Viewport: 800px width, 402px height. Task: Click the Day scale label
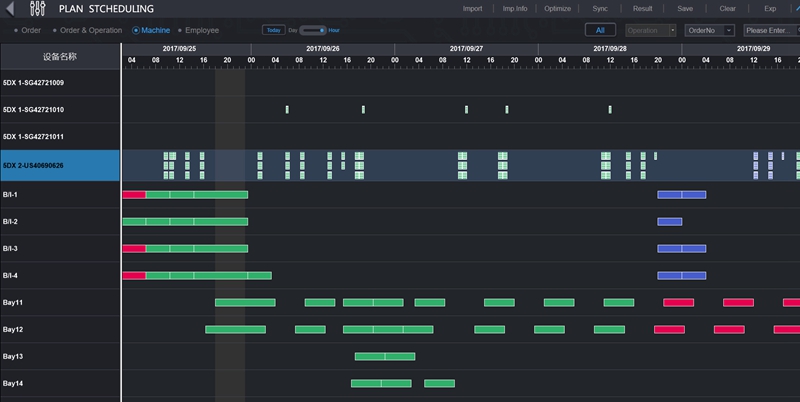click(293, 30)
